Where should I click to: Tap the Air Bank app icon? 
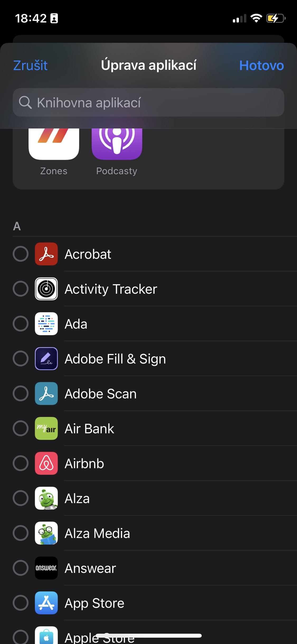click(46, 429)
